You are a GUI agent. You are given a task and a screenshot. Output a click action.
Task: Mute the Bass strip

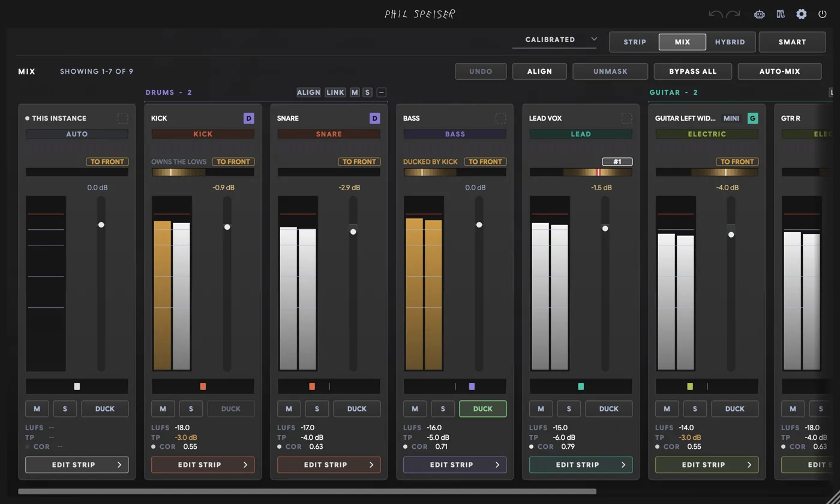coord(415,409)
